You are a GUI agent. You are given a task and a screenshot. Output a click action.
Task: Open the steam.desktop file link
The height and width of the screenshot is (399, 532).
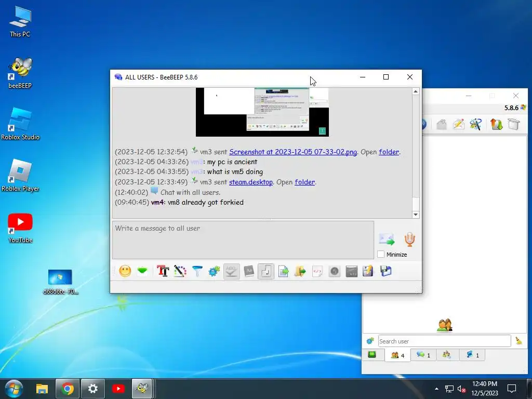click(251, 182)
